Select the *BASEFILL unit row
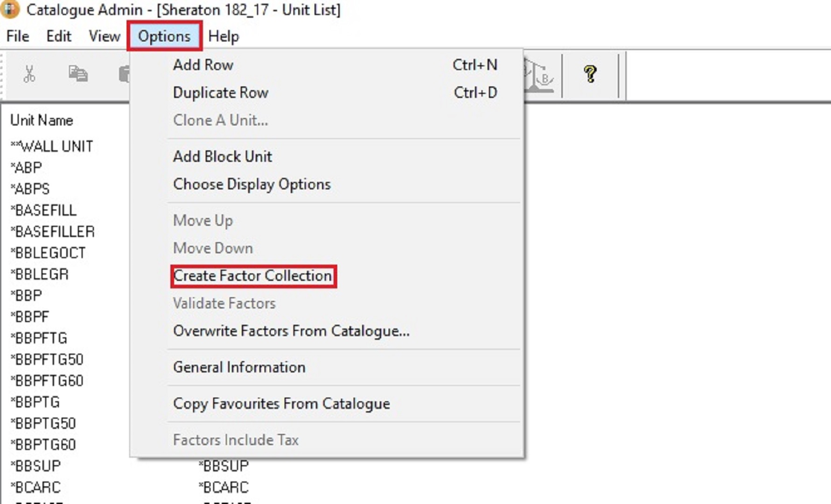This screenshot has width=831, height=504. (43, 210)
